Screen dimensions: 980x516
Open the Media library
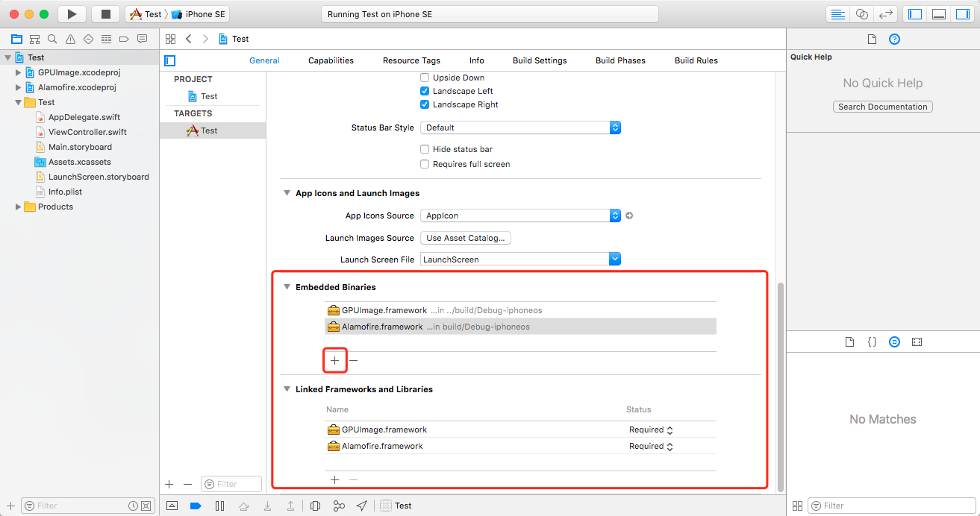[x=917, y=342]
